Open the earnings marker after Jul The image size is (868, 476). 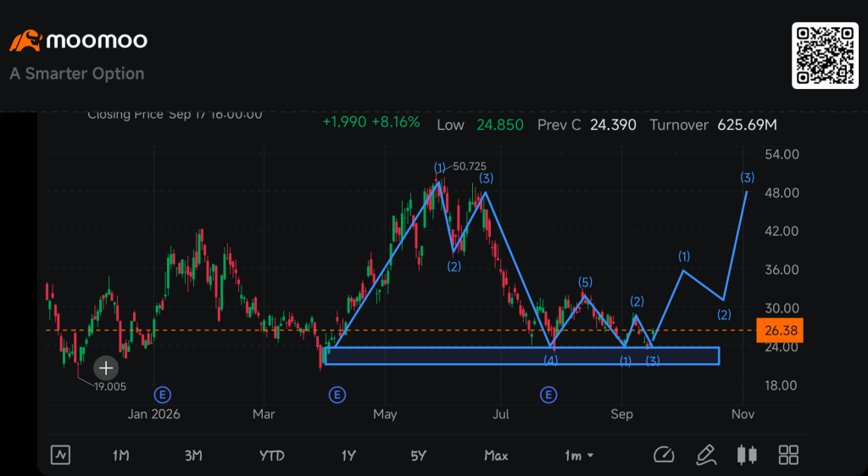pos(548,395)
